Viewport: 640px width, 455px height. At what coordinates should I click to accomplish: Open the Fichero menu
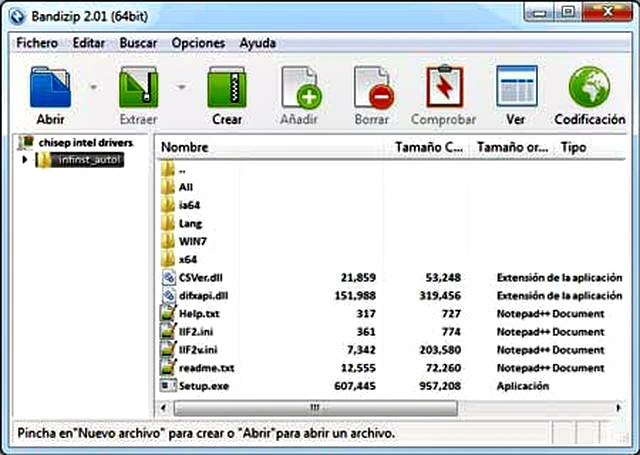[37, 43]
